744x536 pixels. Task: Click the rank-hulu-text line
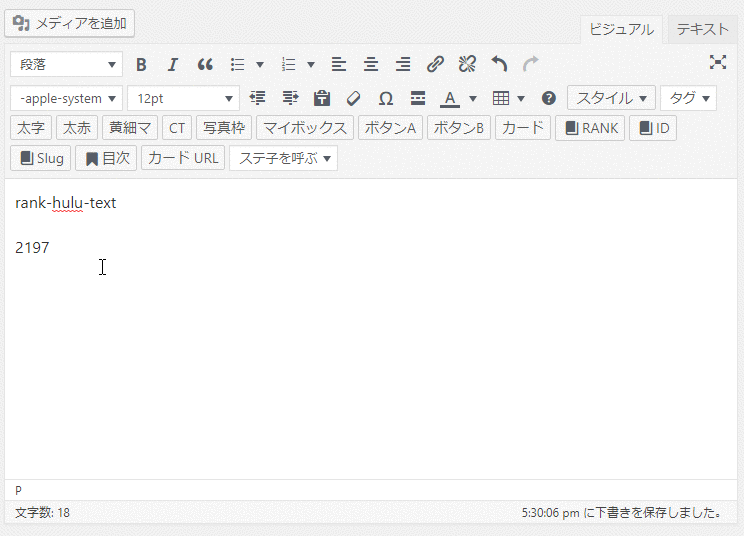click(x=65, y=203)
